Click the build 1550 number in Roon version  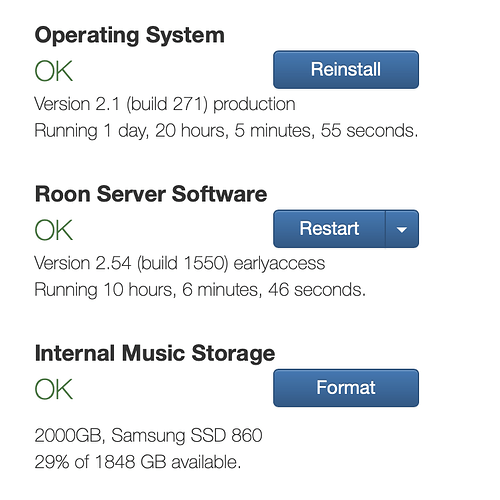click(183, 263)
